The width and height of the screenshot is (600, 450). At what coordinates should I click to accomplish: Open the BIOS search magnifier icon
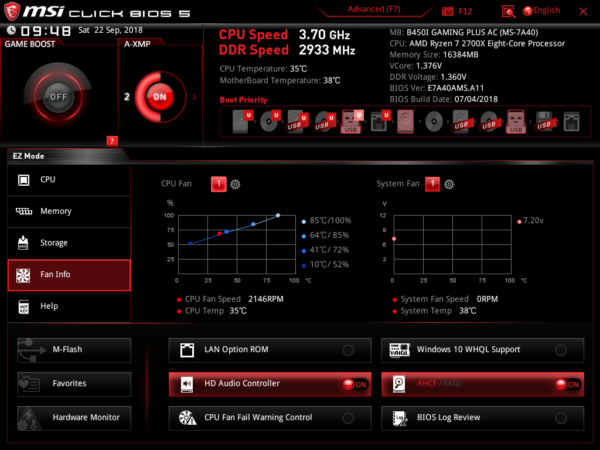pyautogui.click(x=508, y=11)
